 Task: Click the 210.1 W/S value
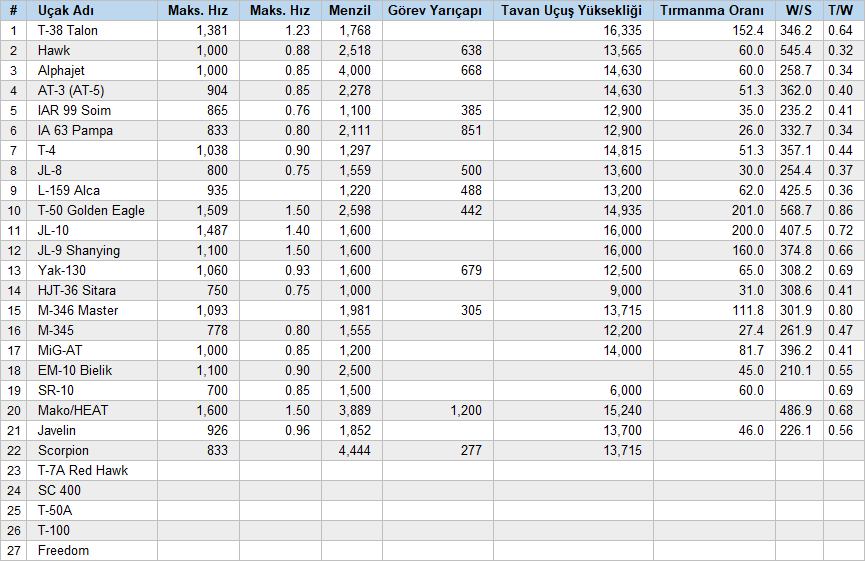tap(795, 370)
